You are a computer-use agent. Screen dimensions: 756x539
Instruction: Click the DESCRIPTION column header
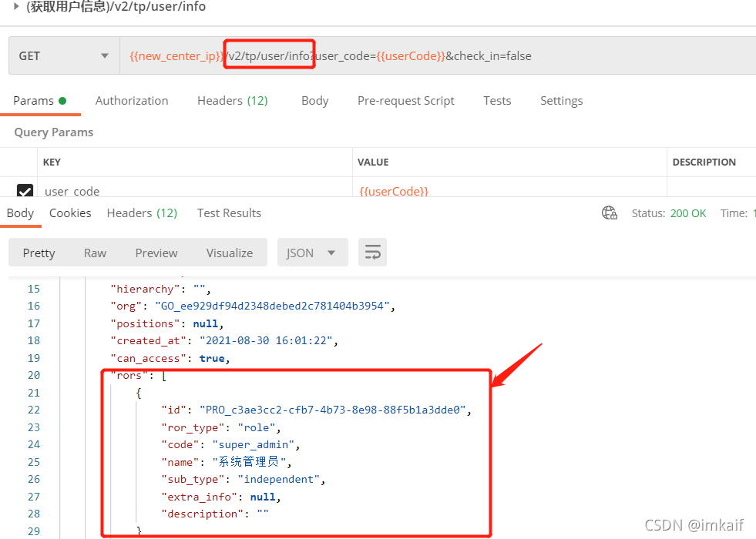tap(704, 162)
